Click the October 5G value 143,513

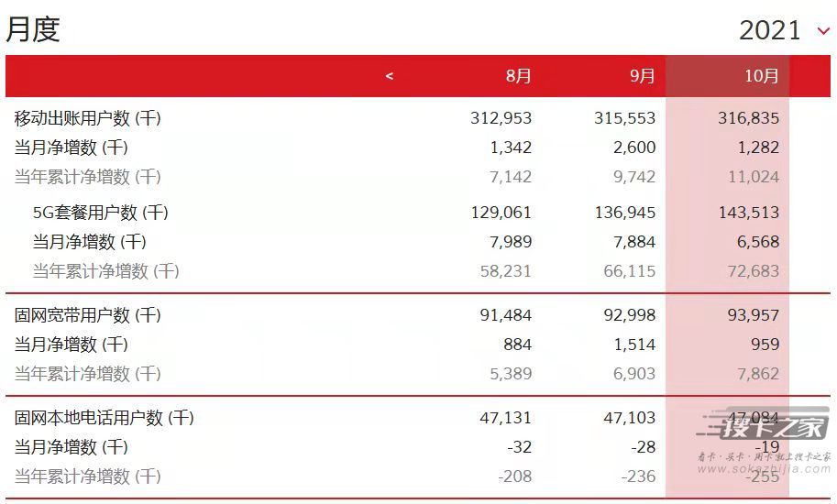point(749,213)
